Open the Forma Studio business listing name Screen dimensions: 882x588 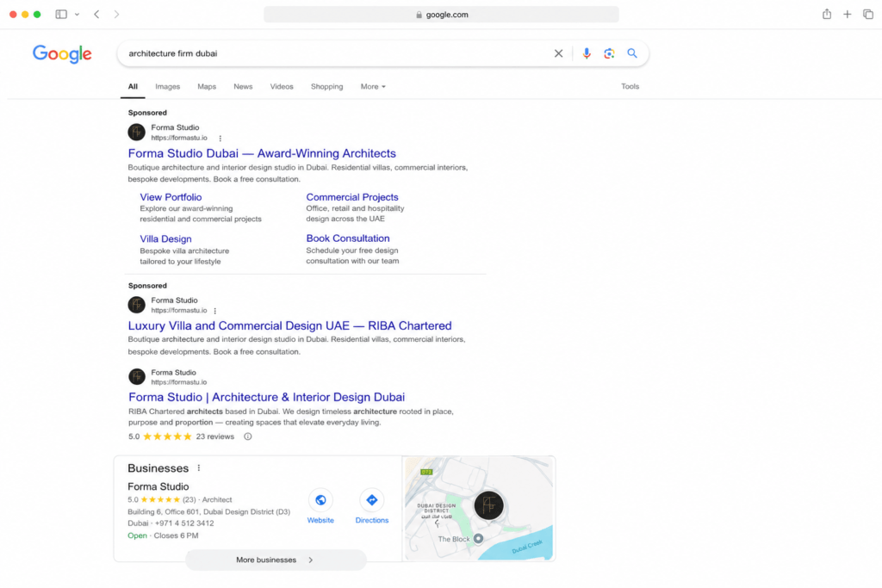[x=158, y=486]
